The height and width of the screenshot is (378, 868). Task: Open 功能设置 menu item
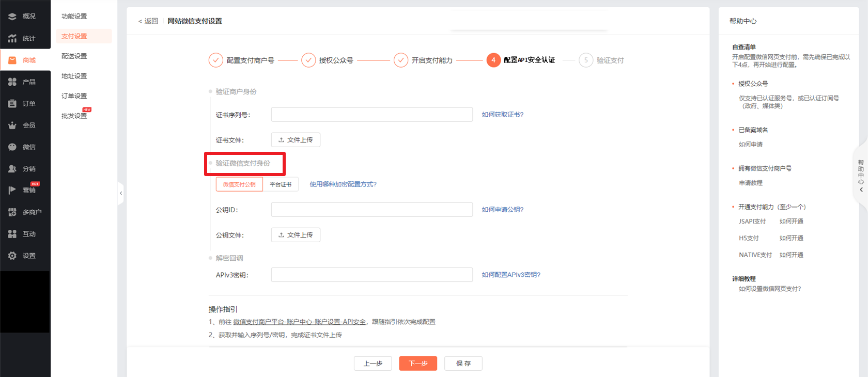click(74, 17)
